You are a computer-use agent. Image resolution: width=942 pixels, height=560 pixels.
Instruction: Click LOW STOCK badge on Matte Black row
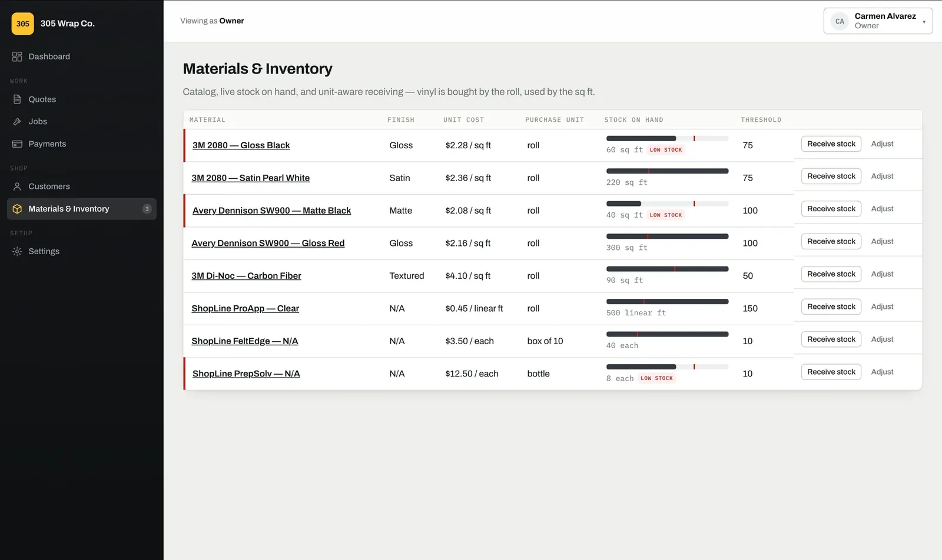(x=666, y=215)
